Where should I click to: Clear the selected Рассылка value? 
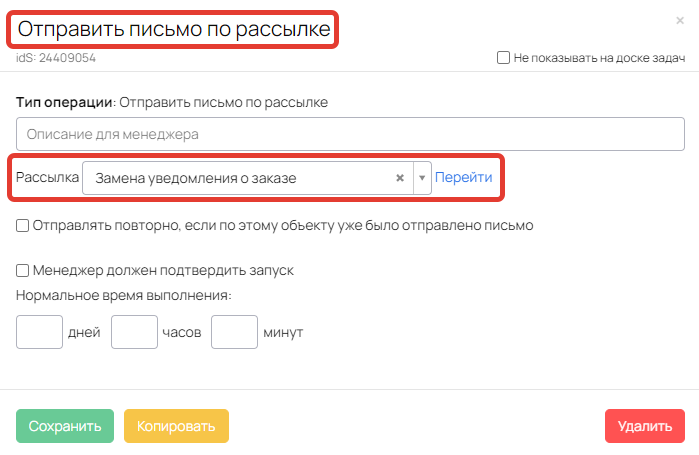click(400, 178)
